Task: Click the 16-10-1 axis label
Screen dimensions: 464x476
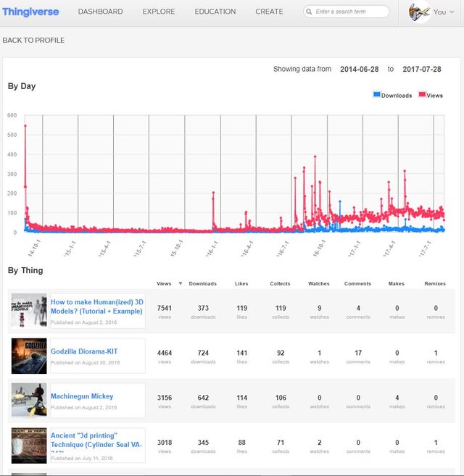Action: (319, 248)
